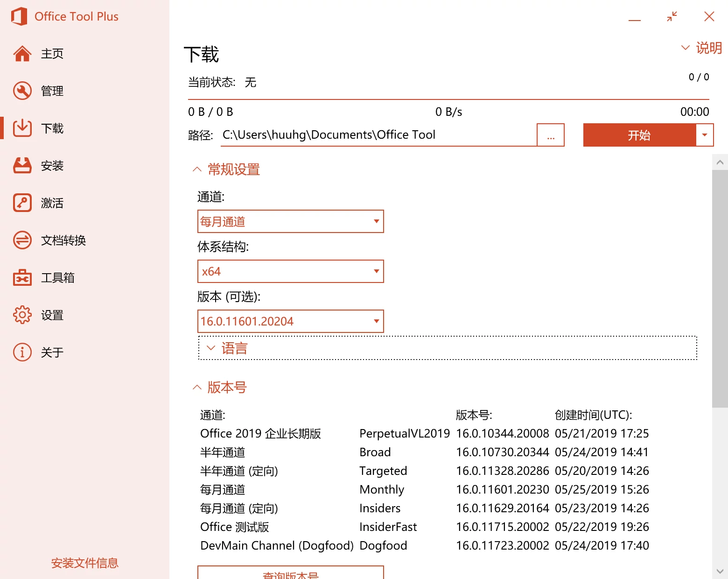Click the 'Targeted' text
Viewport: 728px width, 579px height.
[383, 471]
